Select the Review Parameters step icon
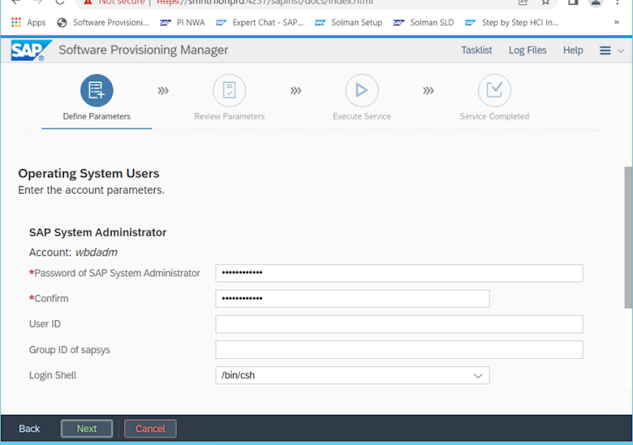 [229, 90]
